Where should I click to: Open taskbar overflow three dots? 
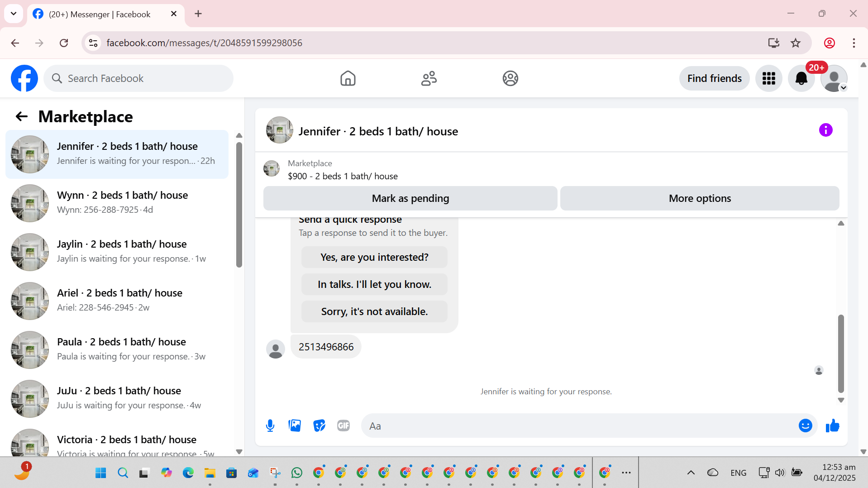[626, 473]
